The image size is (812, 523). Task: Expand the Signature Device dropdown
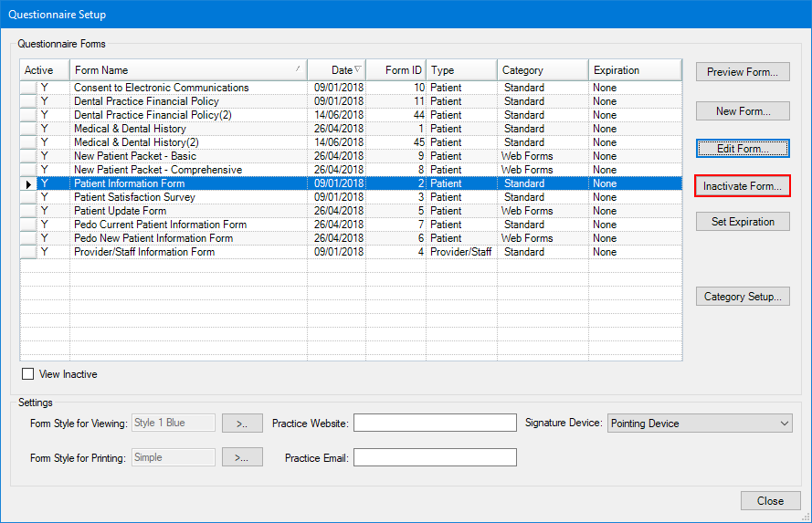tap(700, 424)
